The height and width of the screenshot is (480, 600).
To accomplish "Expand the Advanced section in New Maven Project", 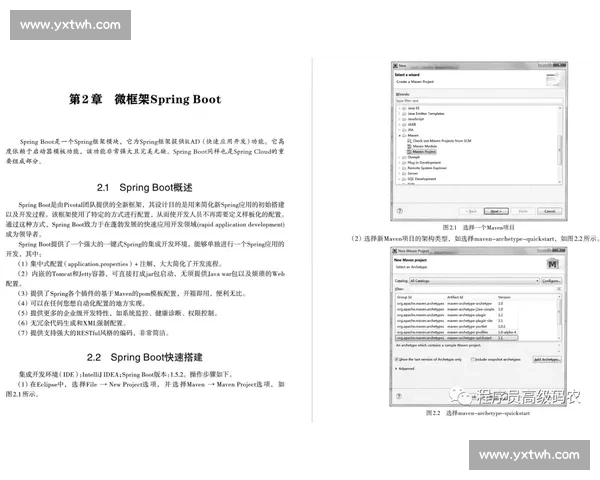I will (x=396, y=369).
